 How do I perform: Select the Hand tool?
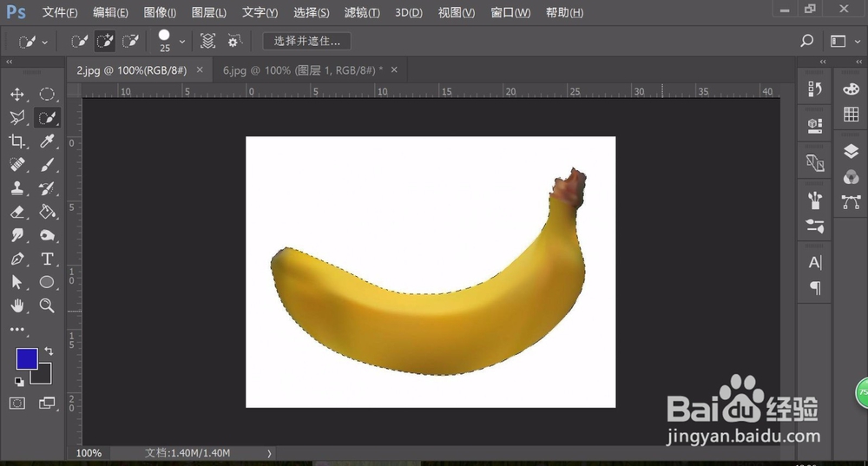click(x=17, y=305)
